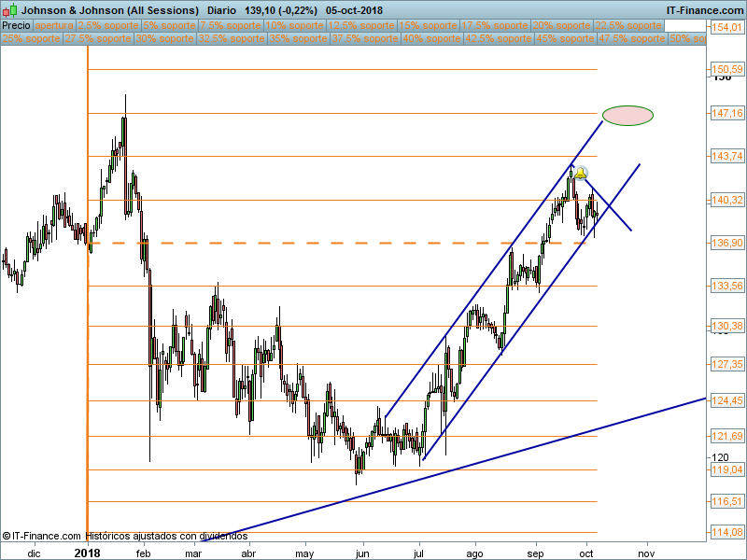The width and height of the screenshot is (747, 560).
Task: Click the 140,32 price level label
Action: click(726, 200)
